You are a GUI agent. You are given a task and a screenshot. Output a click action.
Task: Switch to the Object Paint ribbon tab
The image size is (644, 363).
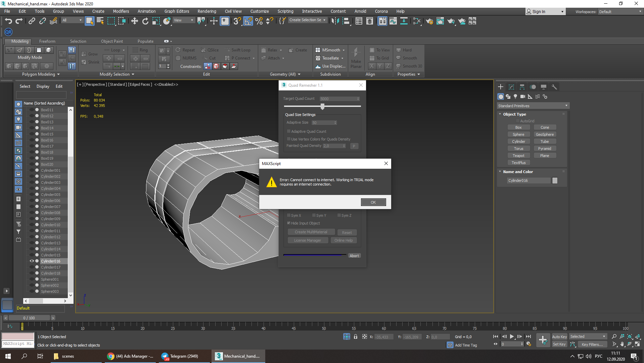pos(112,41)
